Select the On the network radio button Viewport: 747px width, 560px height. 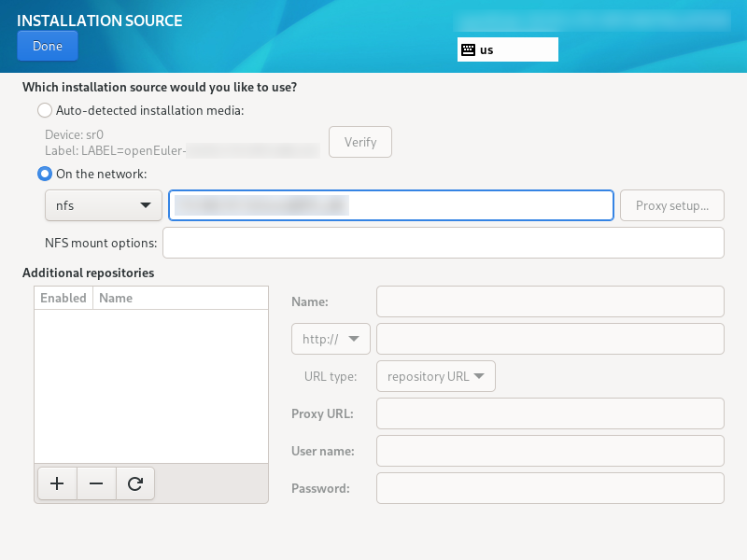click(x=45, y=174)
